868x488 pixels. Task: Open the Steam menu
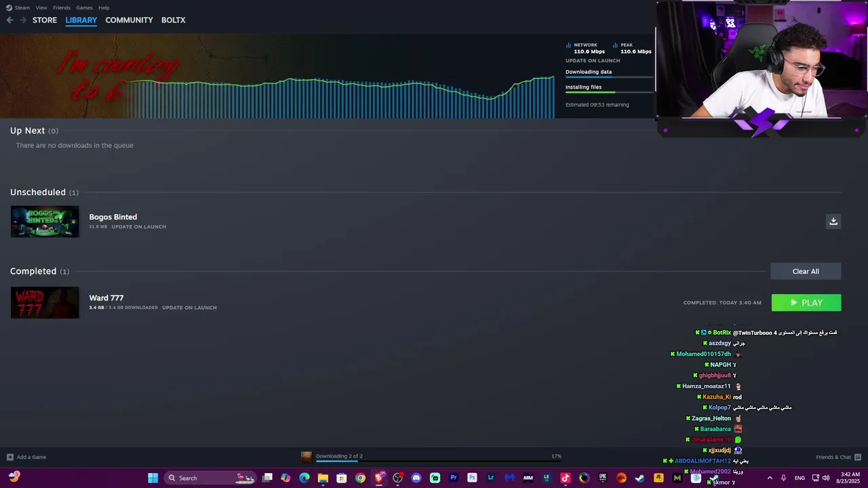pos(22,7)
